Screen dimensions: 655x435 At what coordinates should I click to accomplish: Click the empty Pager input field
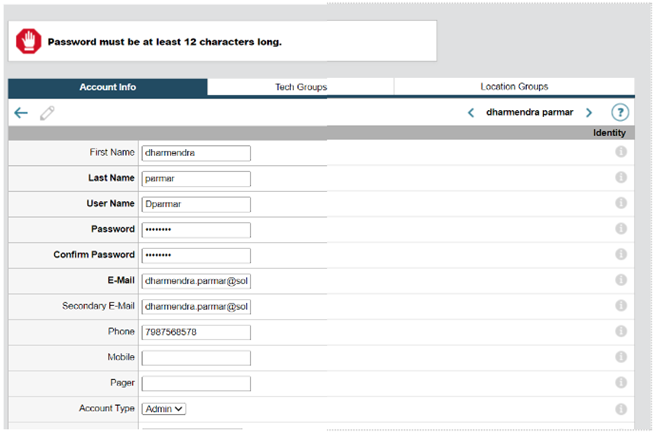(196, 384)
